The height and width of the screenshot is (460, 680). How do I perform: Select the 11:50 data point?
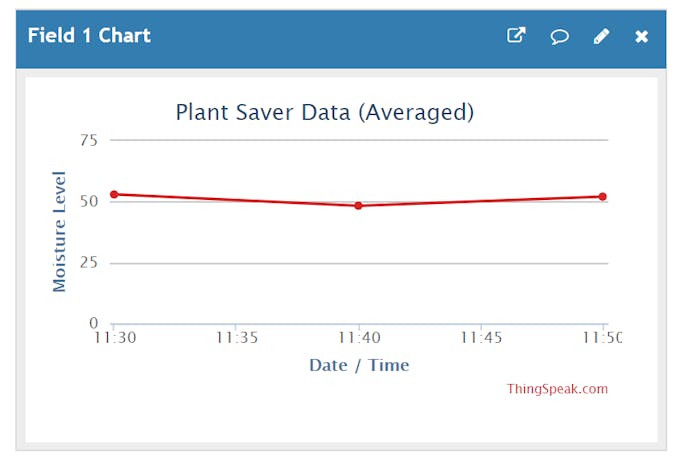pos(602,196)
